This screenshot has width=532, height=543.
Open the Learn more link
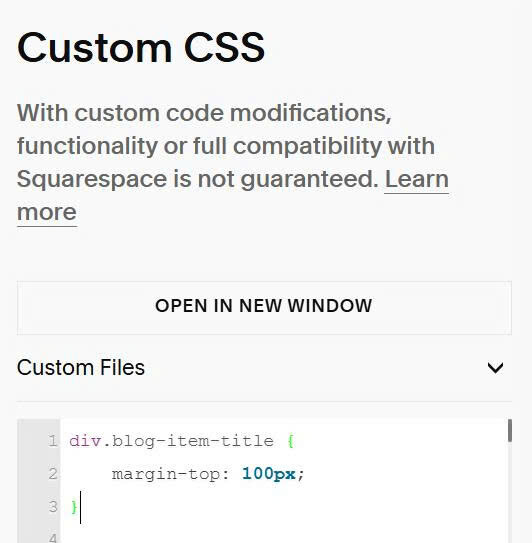pos(417,179)
